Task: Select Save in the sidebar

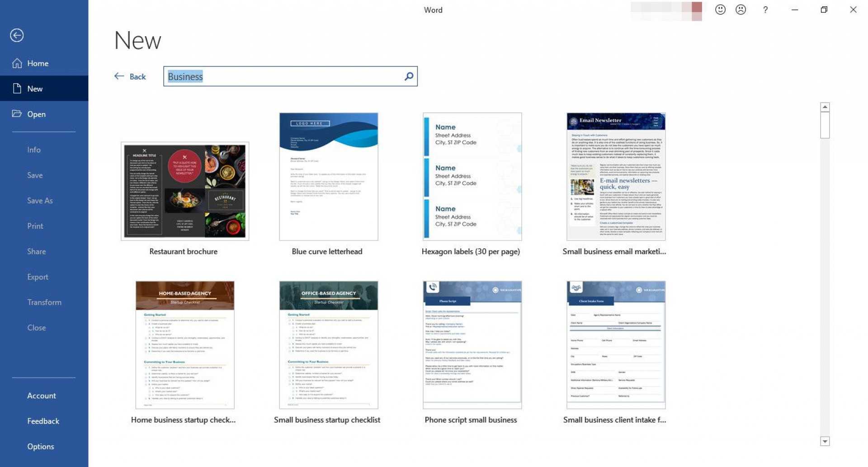Action: tap(35, 175)
